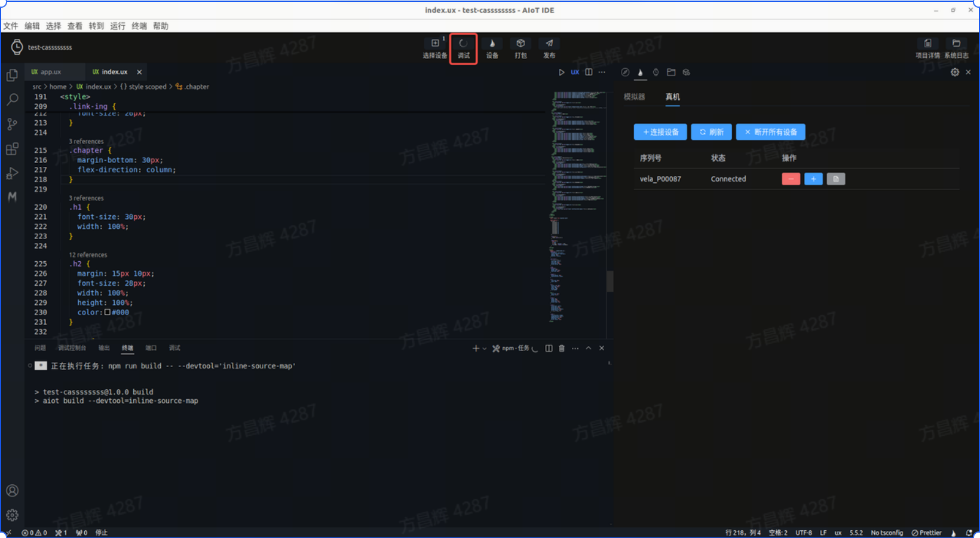Switch to the 模拟器 tab

pos(634,97)
